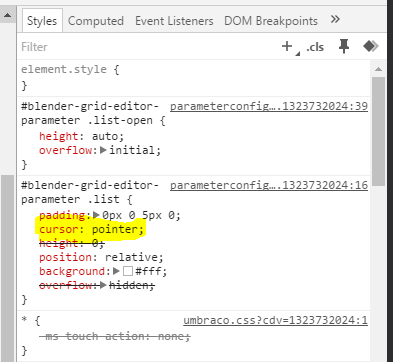This screenshot has width=393, height=362.
Task: Expand the padding shorthand triangle
Action: click(97, 215)
